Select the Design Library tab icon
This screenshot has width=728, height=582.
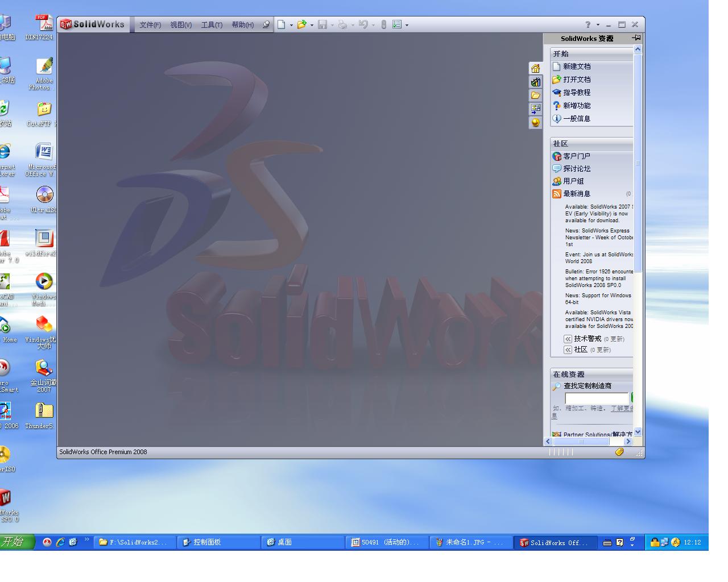click(x=535, y=82)
